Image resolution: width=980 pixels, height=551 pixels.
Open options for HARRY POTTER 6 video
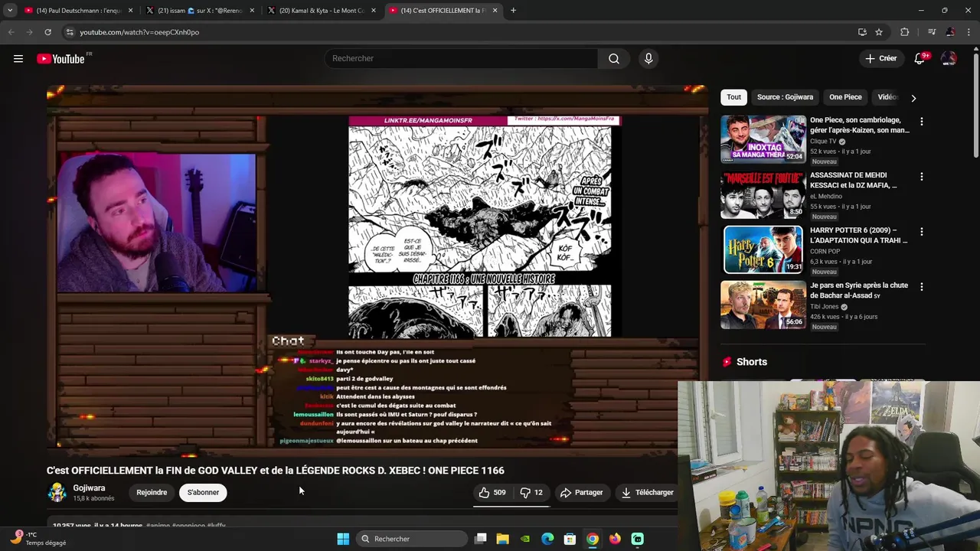(x=922, y=232)
